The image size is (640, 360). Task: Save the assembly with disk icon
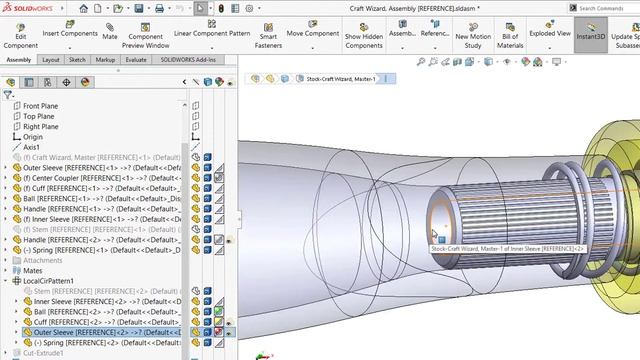click(x=139, y=8)
